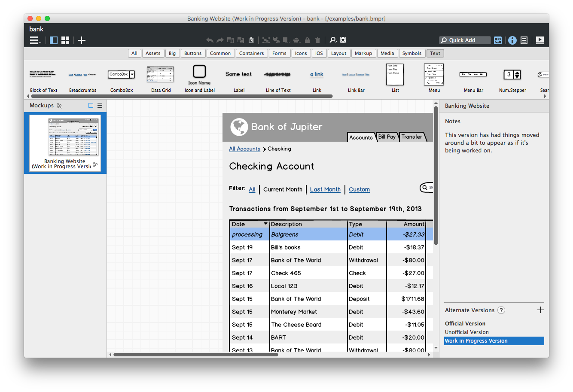
Task: Open the Mockups branch dropdown icon
Action: (60, 106)
